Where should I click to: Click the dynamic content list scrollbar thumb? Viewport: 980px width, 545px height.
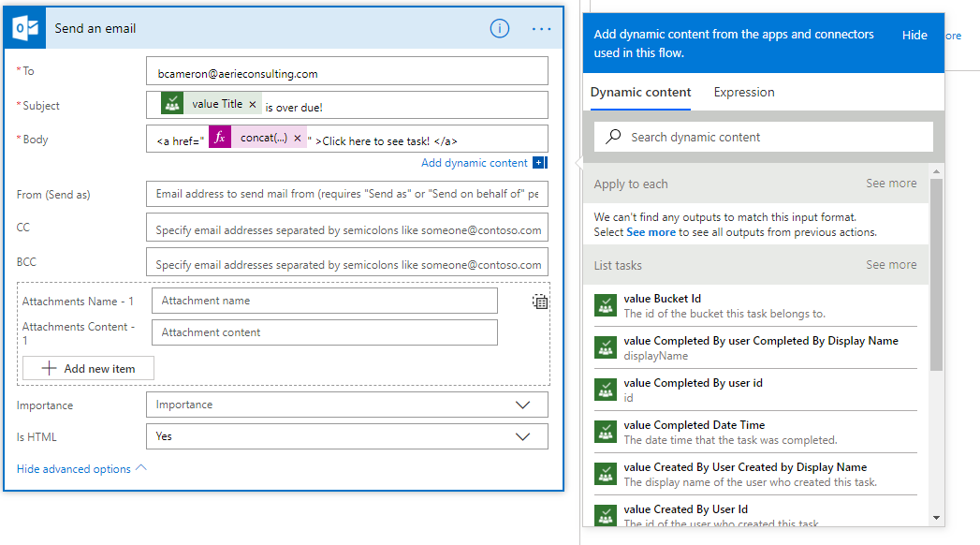point(936,275)
